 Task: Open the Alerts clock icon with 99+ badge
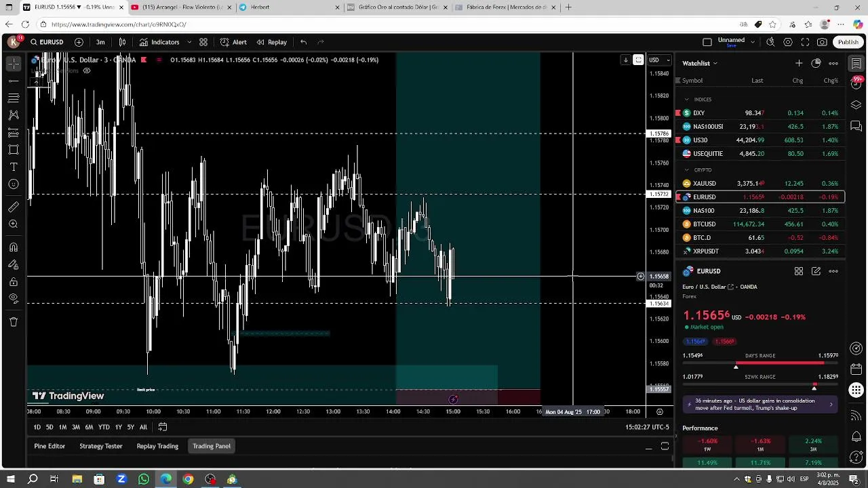click(x=856, y=84)
